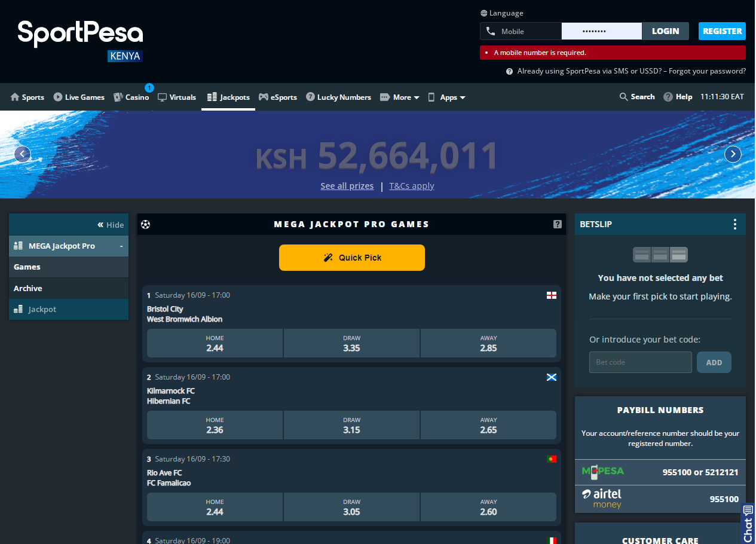The height and width of the screenshot is (544, 756).
Task: Pick HOME 2.44 for Rio Ave match
Action: pyautogui.click(x=215, y=507)
